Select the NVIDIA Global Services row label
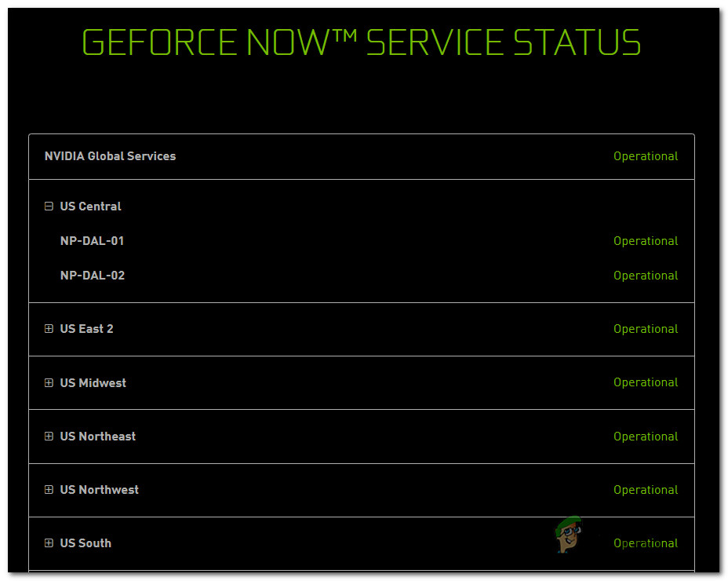Viewport: 728px width, 581px height. 110,156
